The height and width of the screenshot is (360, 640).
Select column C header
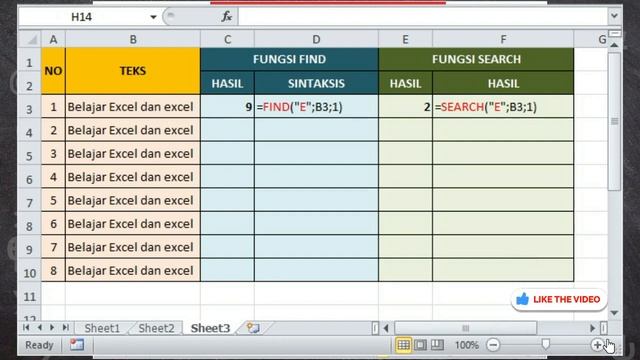(x=227, y=40)
